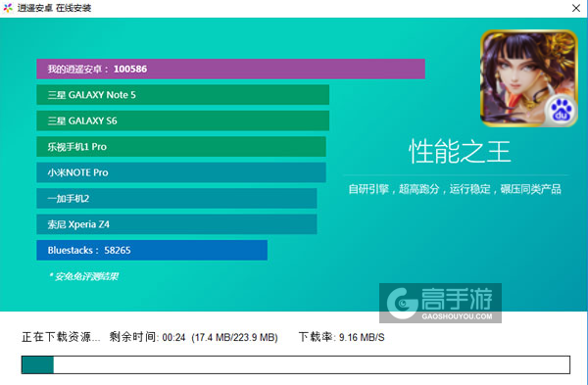Click the download progress bar

(x=296, y=364)
